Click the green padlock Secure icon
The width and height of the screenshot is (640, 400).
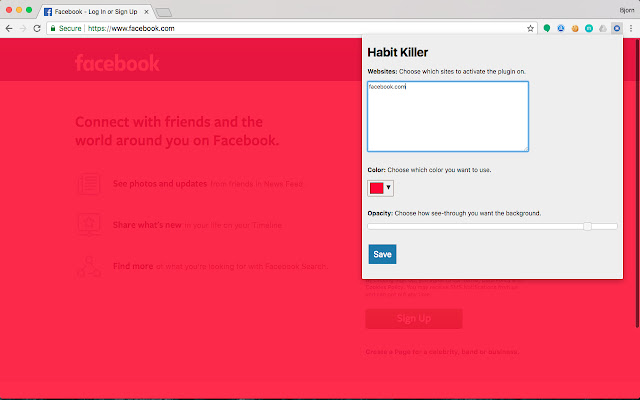coord(53,29)
